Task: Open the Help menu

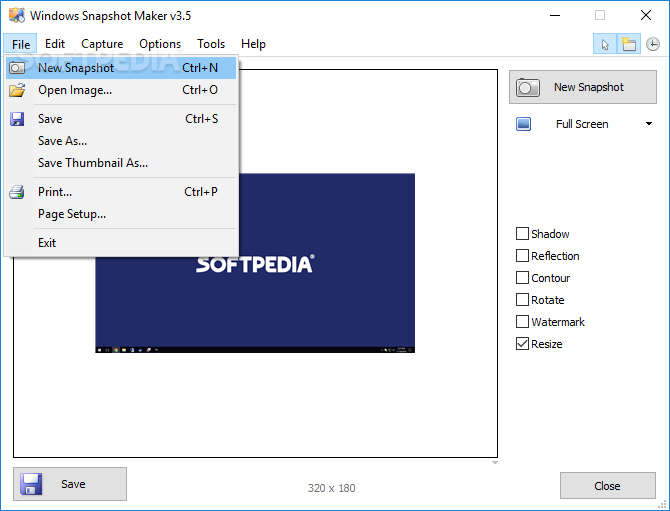Action: 253,44
